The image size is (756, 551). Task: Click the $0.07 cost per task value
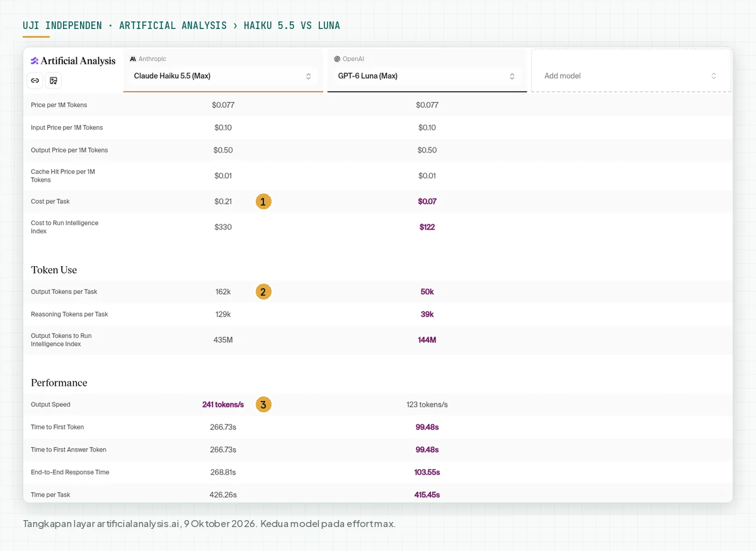[427, 202]
